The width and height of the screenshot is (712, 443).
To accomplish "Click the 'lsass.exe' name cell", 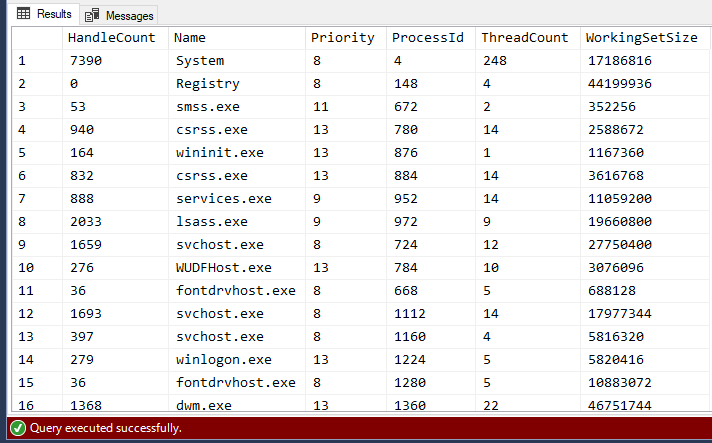I will click(237, 222).
